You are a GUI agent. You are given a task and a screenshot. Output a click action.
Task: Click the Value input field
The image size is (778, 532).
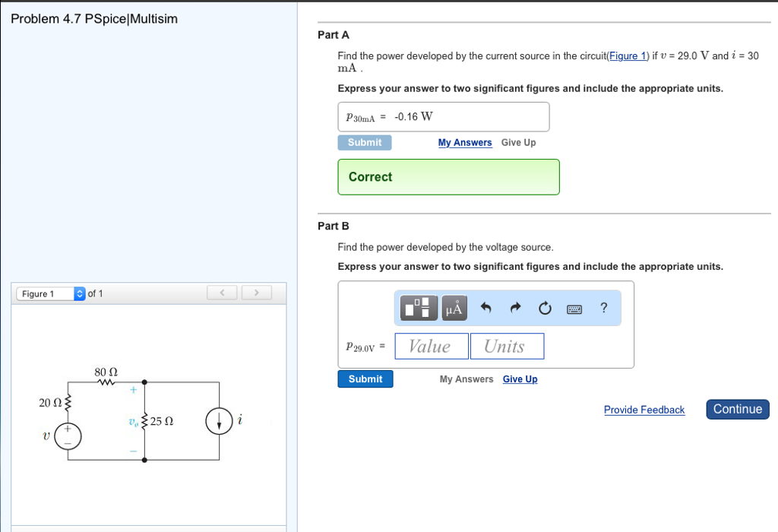point(431,346)
